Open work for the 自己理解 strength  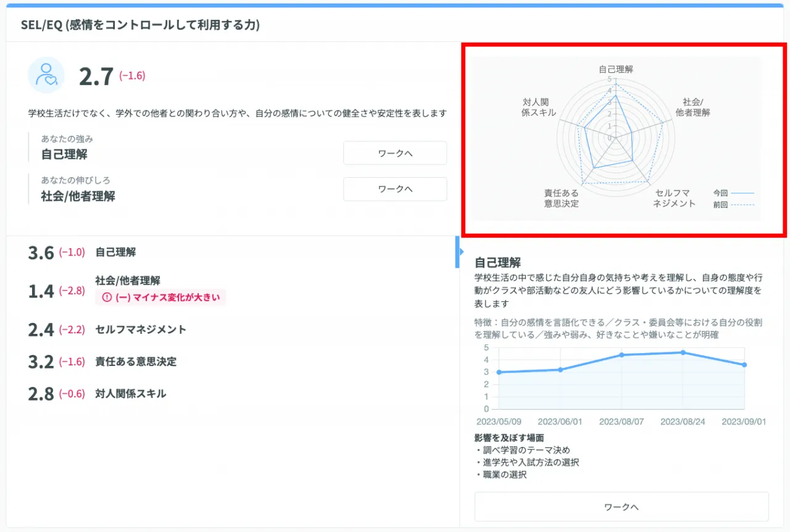[x=395, y=153]
